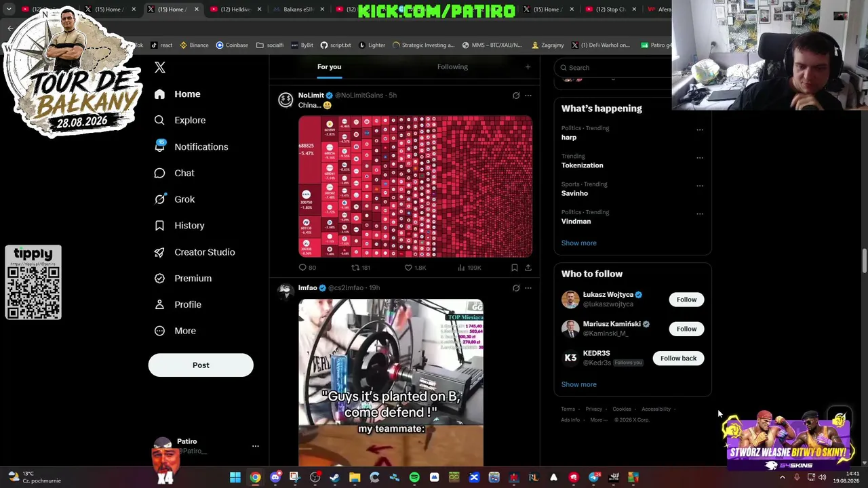Viewport: 868px width, 488px height.
Task: Show more trends in What's happening
Action: click(x=579, y=243)
